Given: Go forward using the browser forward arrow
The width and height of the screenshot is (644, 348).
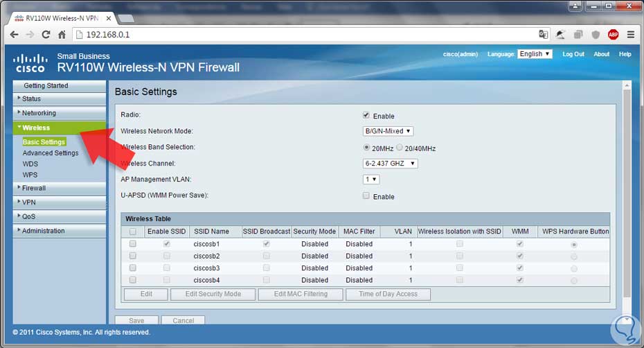Looking at the screenshot, I should tap(30, 35).
